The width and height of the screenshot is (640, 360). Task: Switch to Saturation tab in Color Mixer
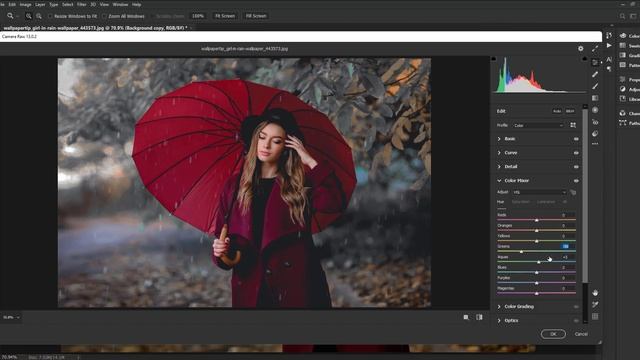pyautogui.click(x=520, y=202)
